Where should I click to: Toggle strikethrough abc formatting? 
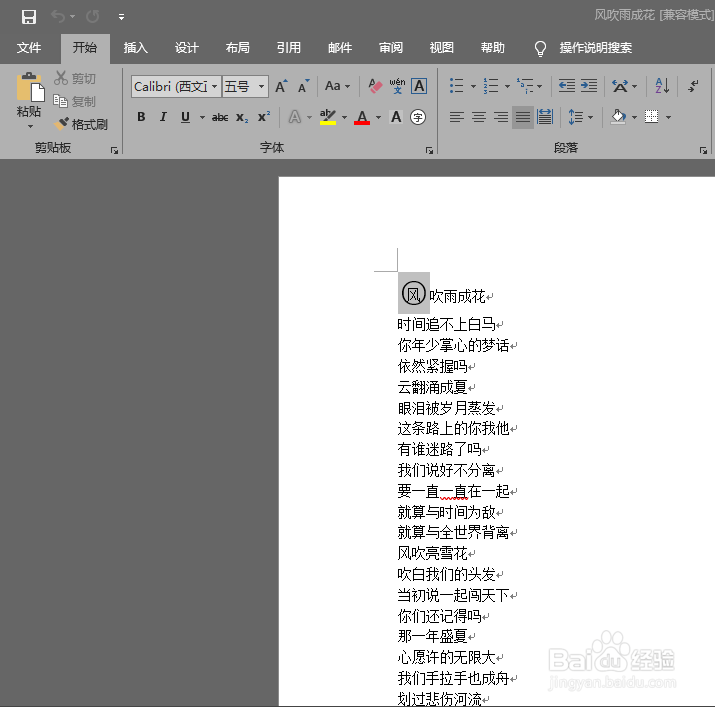click(220, 118)
